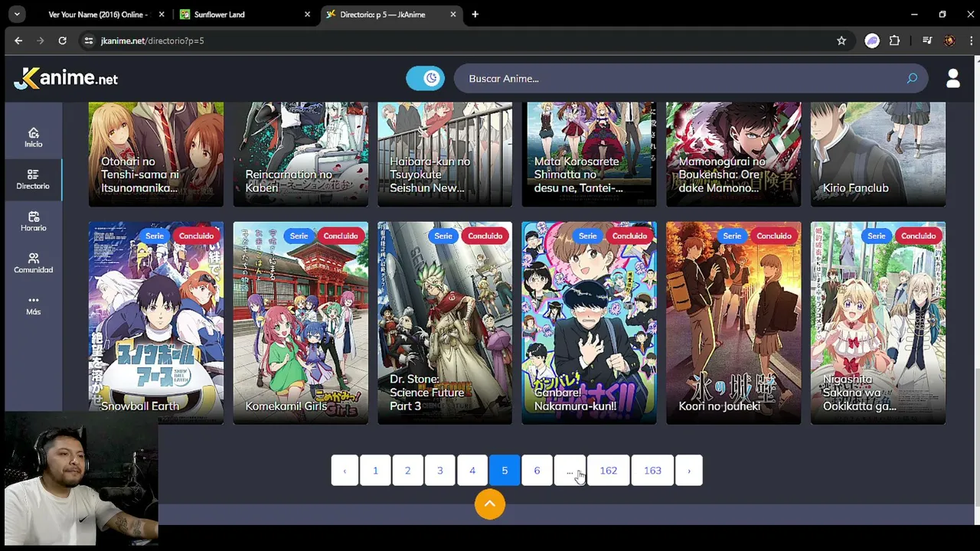
Task: Open site information icon beside the URL
Action: [x=89, y=41]
